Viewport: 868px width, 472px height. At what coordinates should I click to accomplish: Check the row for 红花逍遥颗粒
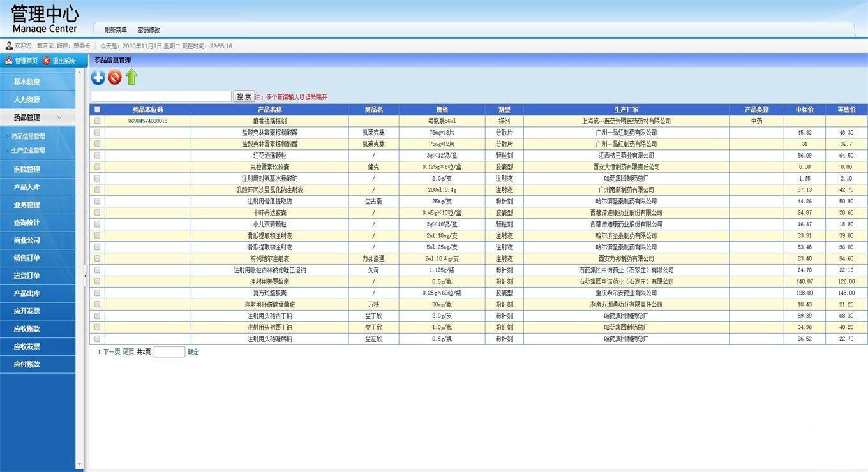point(97,155)
